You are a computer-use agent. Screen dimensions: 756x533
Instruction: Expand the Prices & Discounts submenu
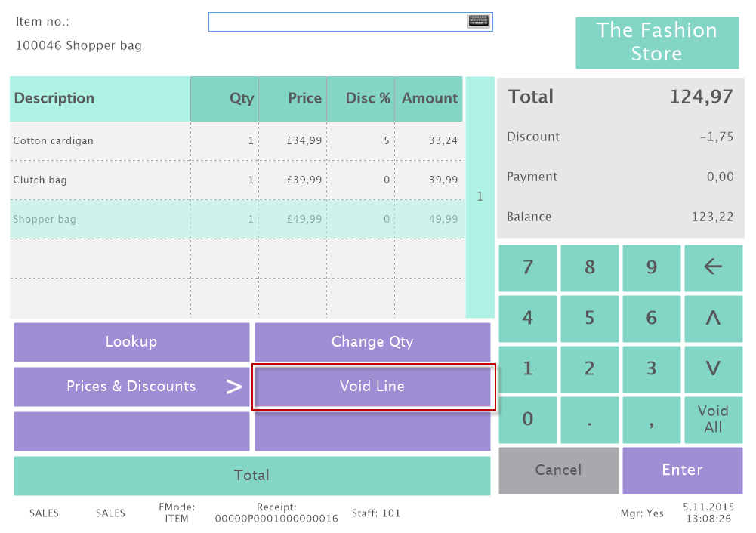pyautogui.click(x=131, y=387)
